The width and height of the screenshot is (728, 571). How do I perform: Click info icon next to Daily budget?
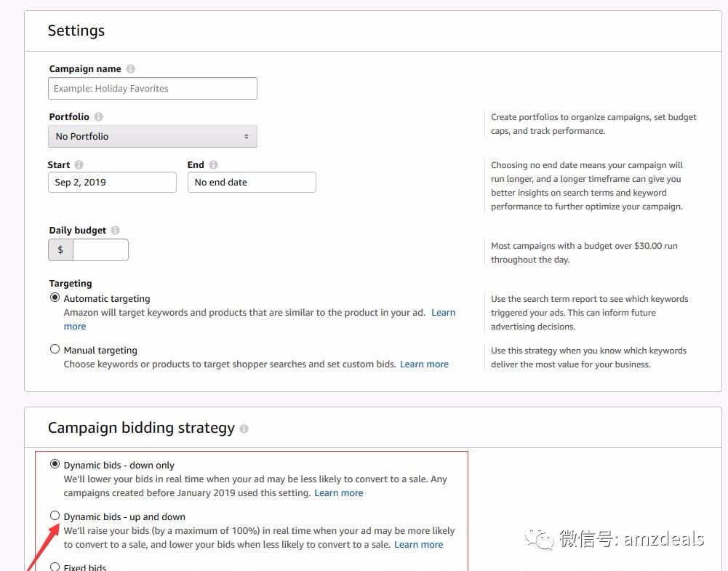click(x=116, y=231)
